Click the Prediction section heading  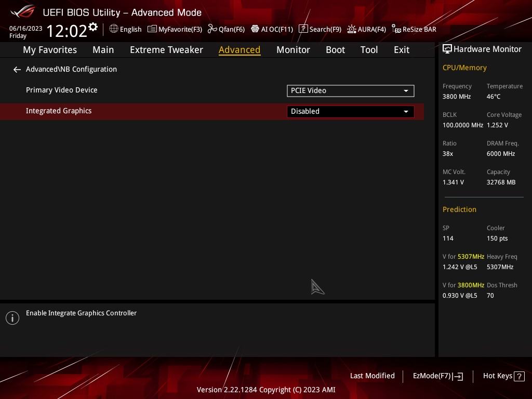coord(459,209)
